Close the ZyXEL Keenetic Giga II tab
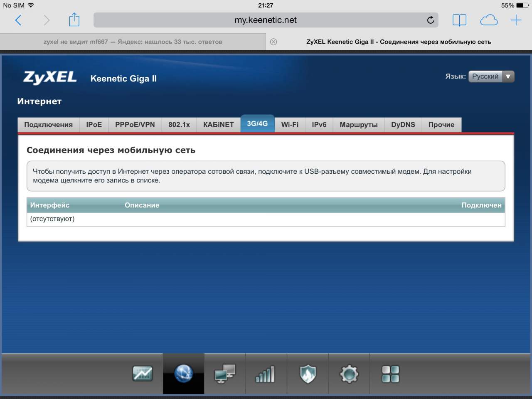The image size is (532, 399). tap(273, 42)
